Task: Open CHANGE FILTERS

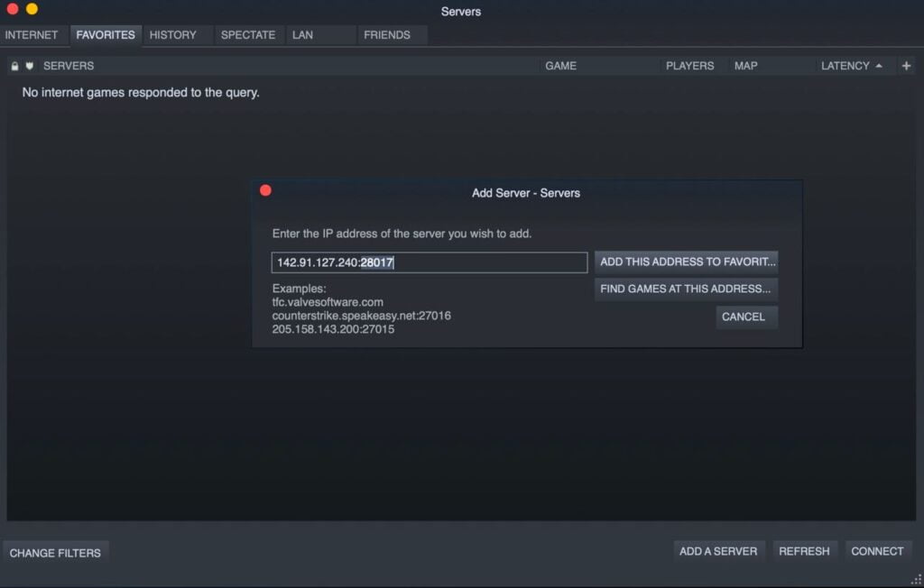Action: [x=56, y=551]
